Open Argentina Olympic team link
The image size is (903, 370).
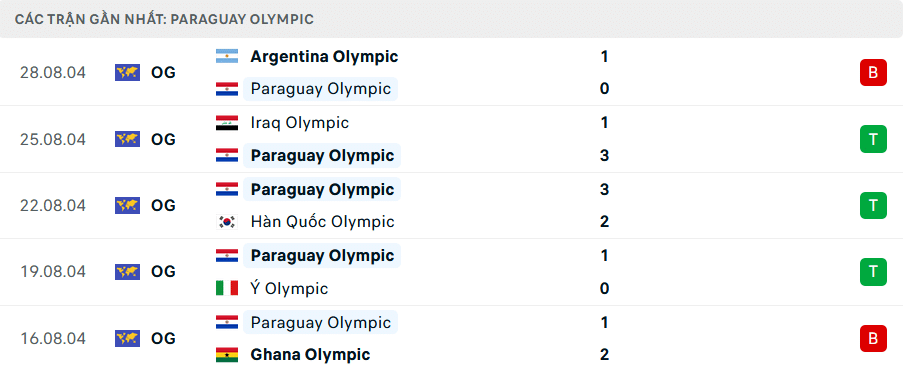pos(324,56)
